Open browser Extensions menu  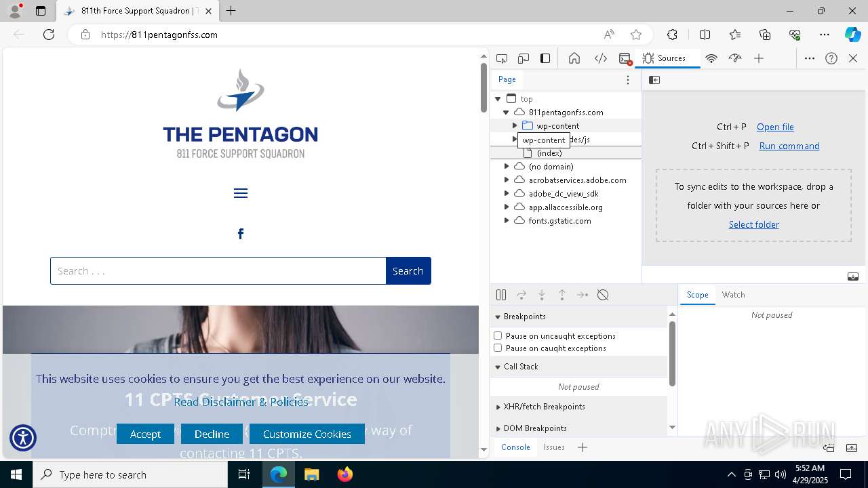click(x=672, y=35)
